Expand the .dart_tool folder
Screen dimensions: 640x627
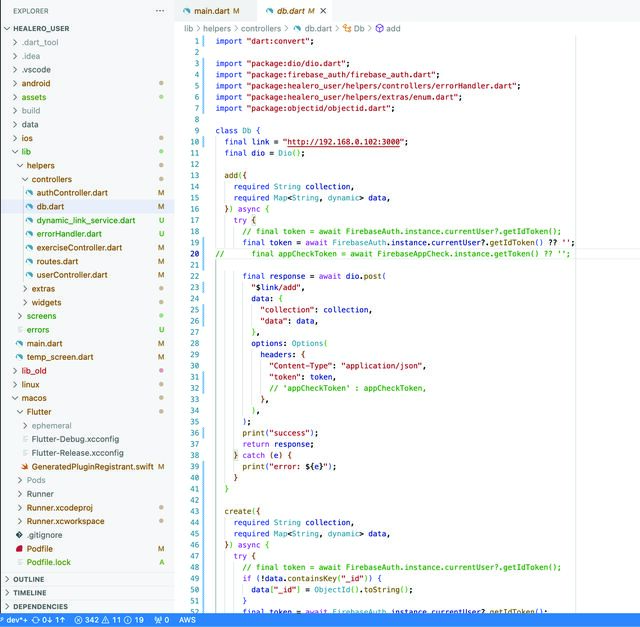point(15,42)
